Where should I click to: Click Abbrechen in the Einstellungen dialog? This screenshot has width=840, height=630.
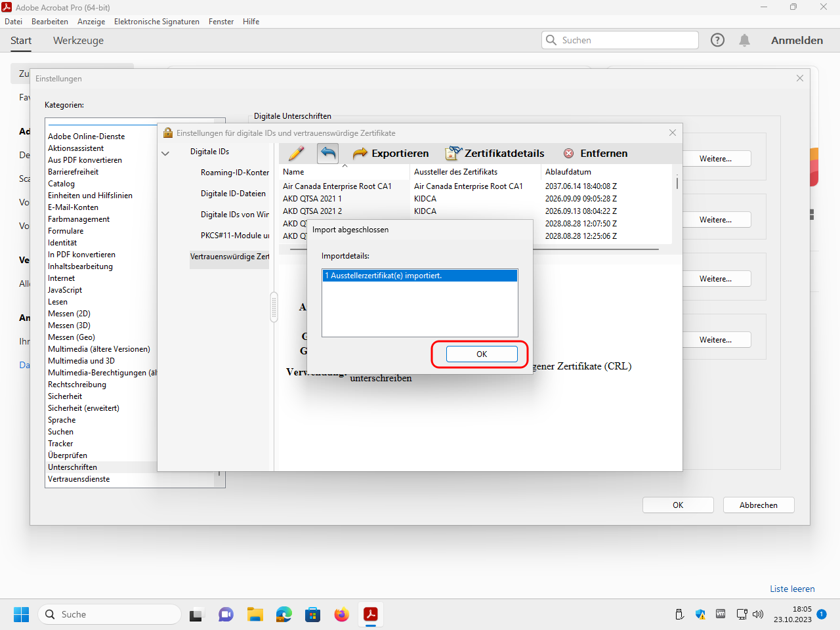758,505
